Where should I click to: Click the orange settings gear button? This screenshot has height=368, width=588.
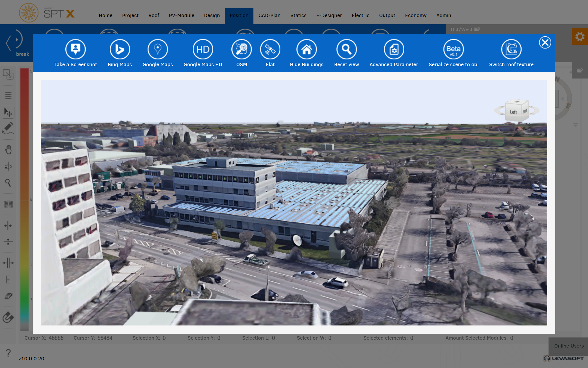tap(580, 37)
